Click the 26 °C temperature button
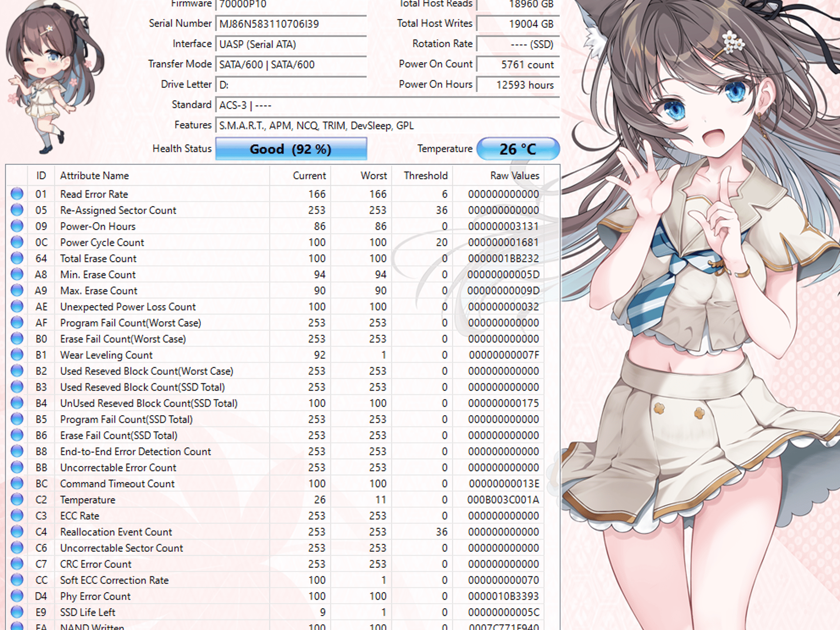 coord(518,149)
